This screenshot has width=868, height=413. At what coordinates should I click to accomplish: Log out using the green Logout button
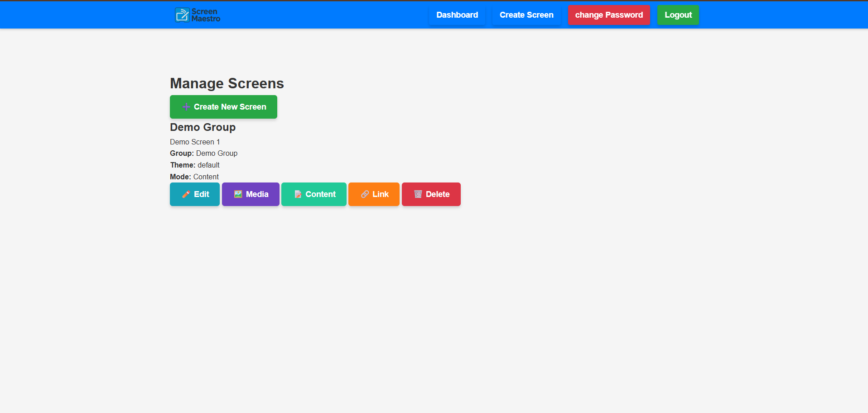pos(678,15)
